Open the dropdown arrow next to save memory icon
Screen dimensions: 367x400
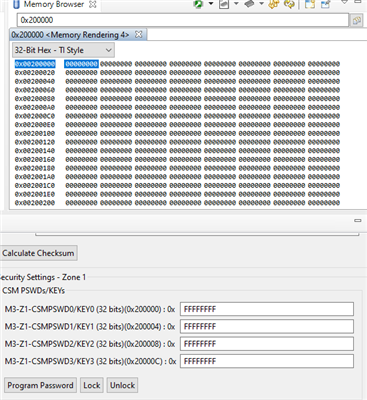pos(236,4)
